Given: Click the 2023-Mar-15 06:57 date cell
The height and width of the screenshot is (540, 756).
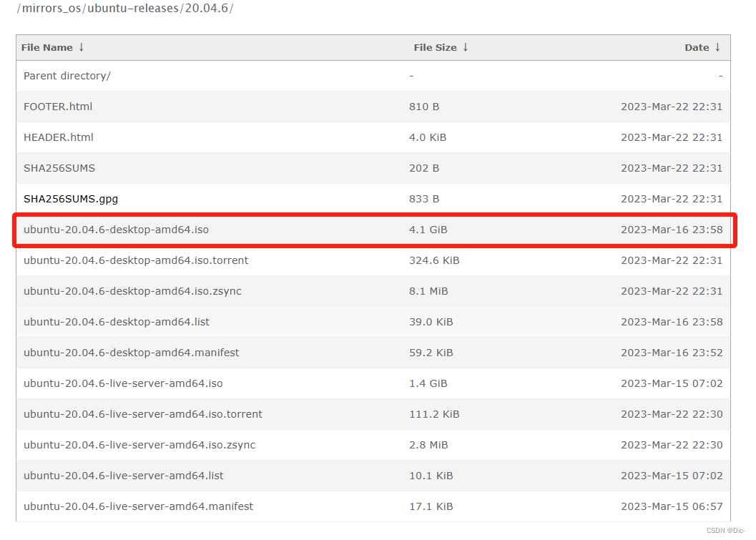Looking at the screenshot, I should [672, 506].
